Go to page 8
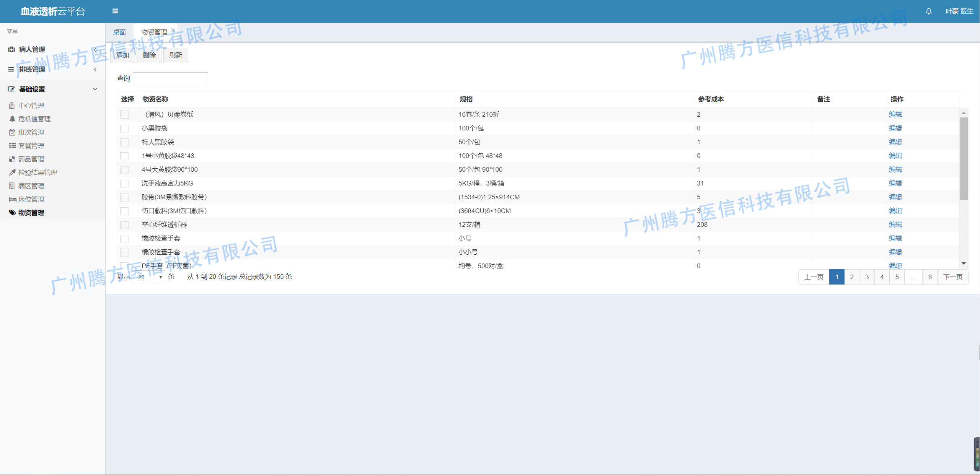This screenshot has height=475, width=980. tap(930, 277)
